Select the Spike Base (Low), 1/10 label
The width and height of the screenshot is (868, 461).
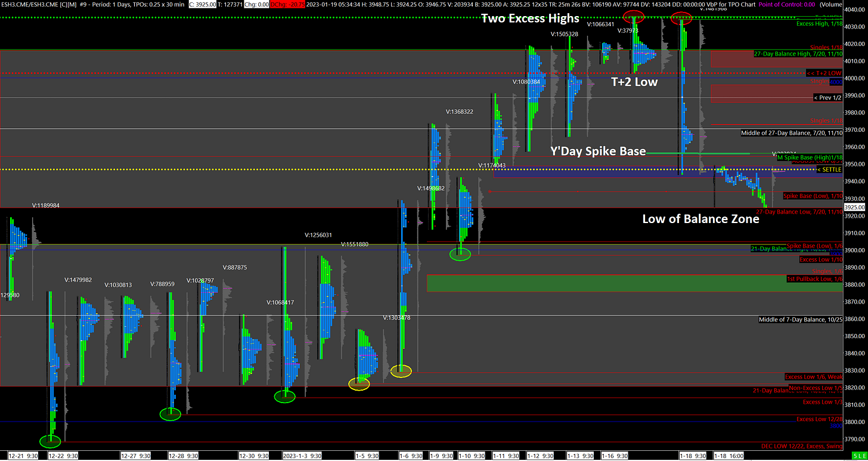click(x=813, y=196)
